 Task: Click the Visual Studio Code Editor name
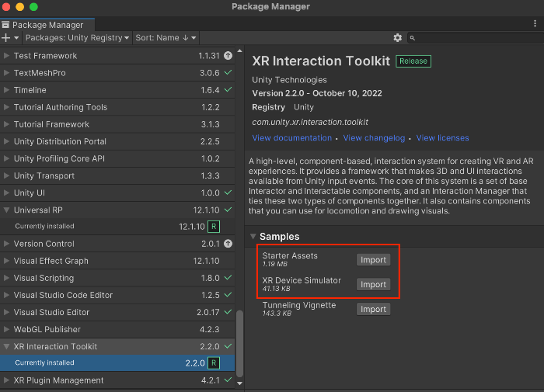(63, 295)
